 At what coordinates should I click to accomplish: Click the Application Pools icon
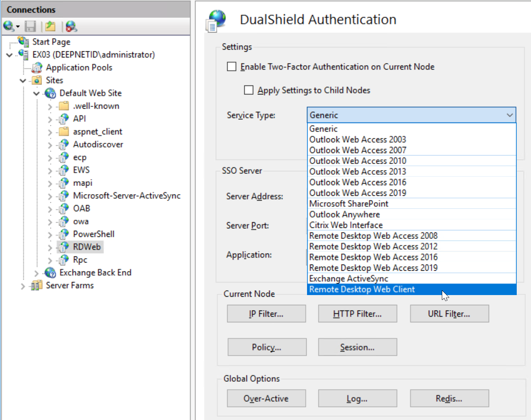pyautogui.click(x=37, y=68)
